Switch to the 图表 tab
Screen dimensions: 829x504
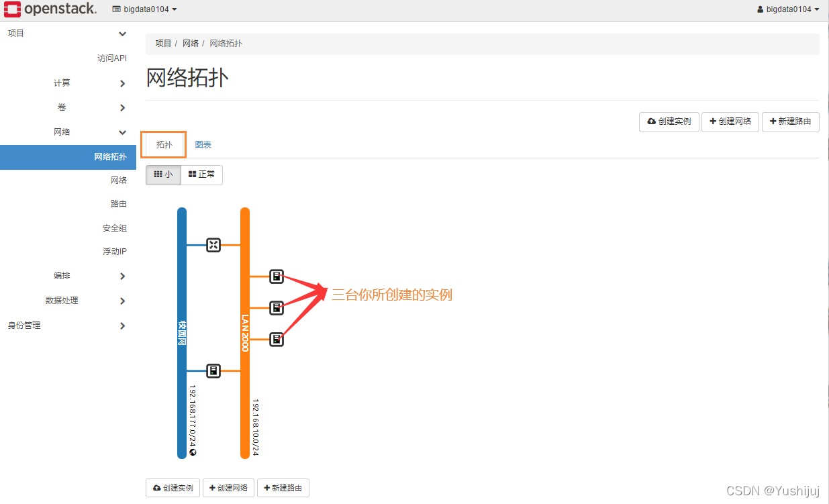click(x=203, y=144)
